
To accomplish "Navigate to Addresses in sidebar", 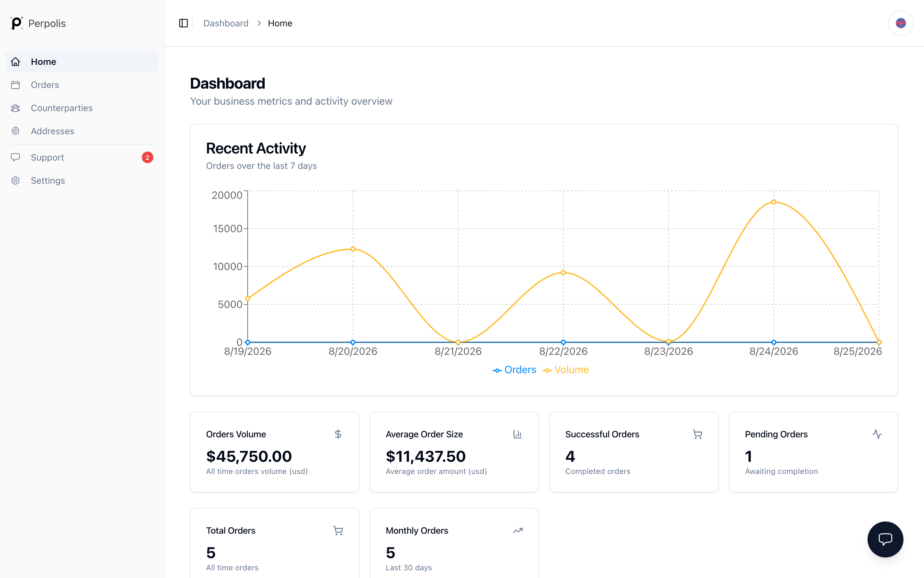I will [x=82, y=131].
